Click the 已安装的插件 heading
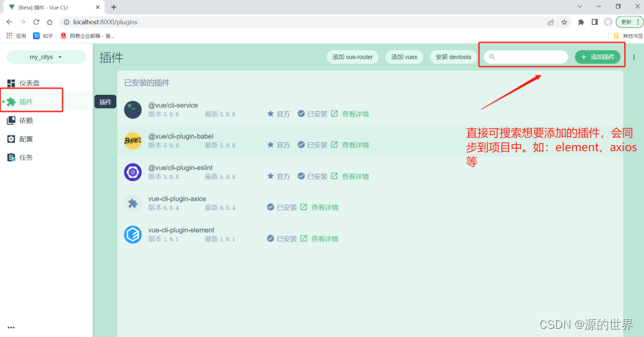Viewport: 644px width, 337px height. (146, 83)
